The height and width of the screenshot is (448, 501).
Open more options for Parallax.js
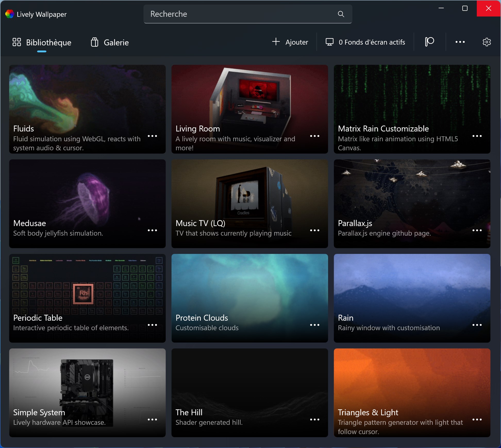pos(477,230)
